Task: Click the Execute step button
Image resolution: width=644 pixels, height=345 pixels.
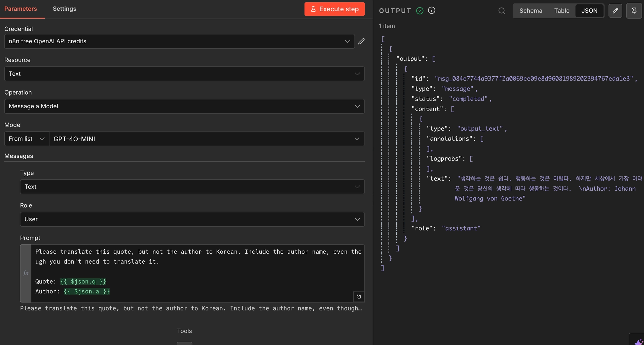Action: click(335, 9)
